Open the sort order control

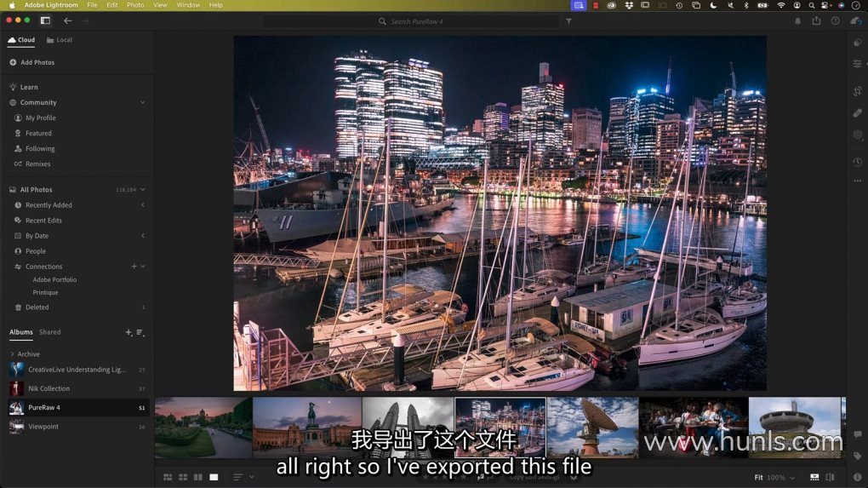pyautogui.click(x=237, y=477)
